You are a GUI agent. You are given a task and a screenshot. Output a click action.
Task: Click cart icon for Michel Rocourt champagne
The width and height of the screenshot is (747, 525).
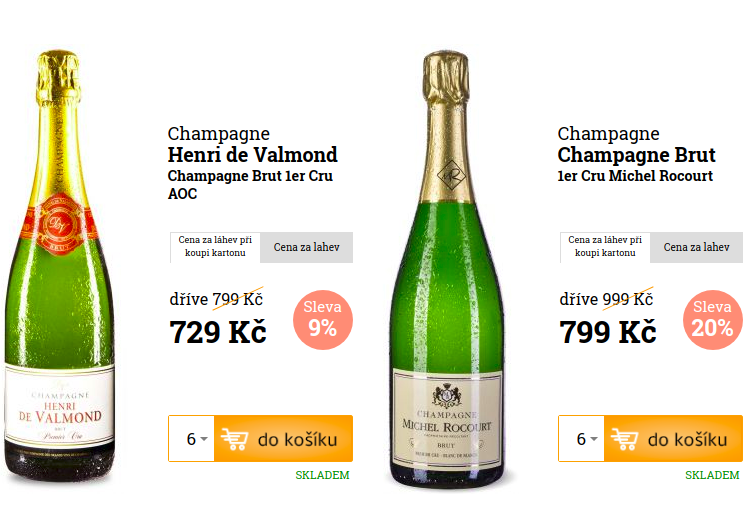(x=624, y=439)
